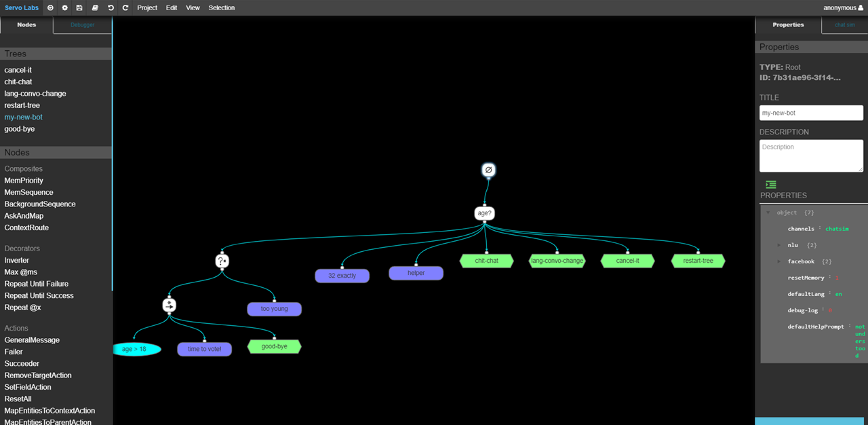The image size is (868, 425).
Task: Select the root node circle on the canvas
Action: pos(488,170)
